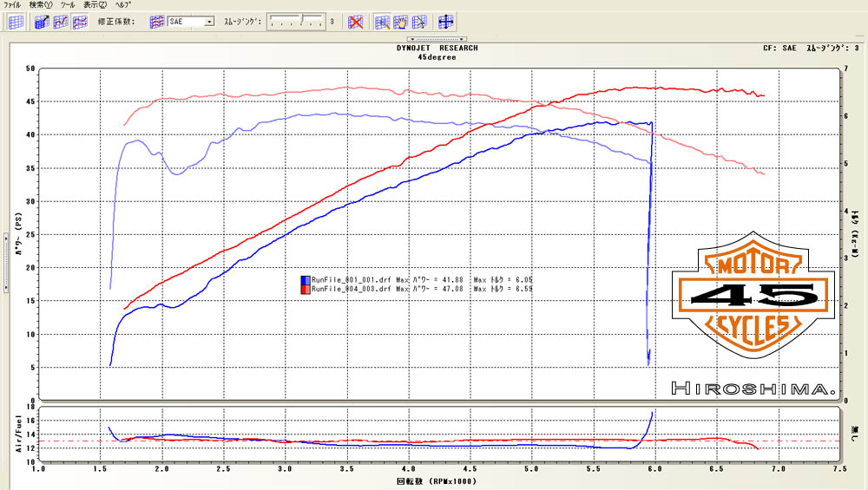Click the smoothing level slider
868x490 pixels.
[x=295, y=21]
